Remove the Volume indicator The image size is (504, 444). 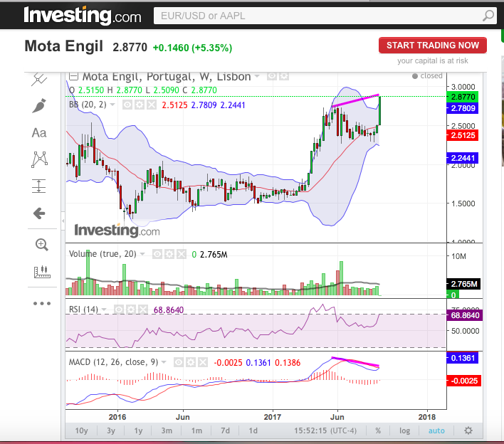[182, 255]
